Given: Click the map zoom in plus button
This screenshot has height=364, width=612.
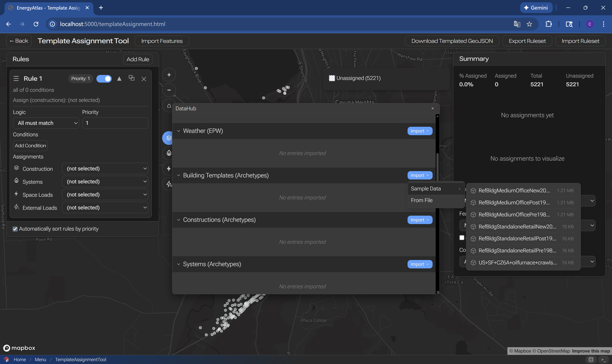Looking at the screenshot, I should 169,75.
